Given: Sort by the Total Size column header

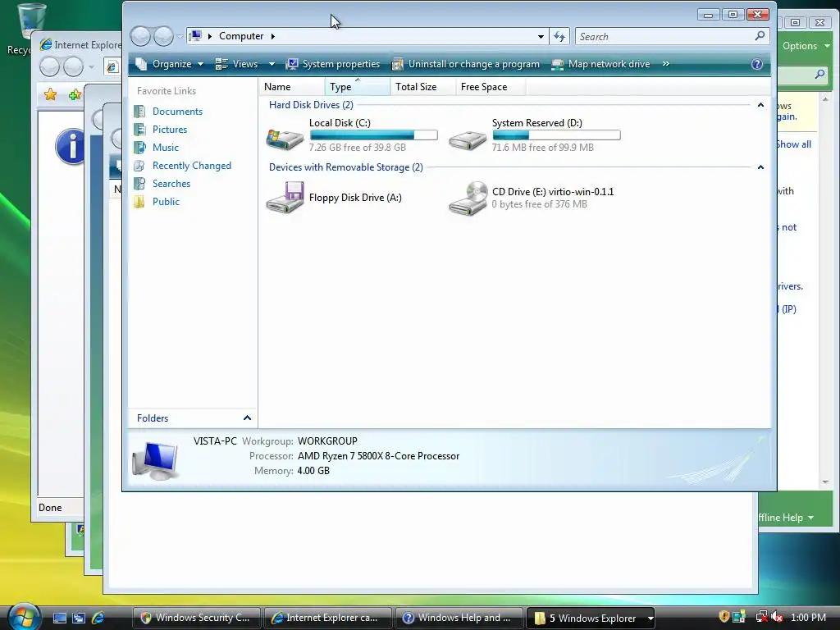Looking at the screenshot, I should point(422,87).
